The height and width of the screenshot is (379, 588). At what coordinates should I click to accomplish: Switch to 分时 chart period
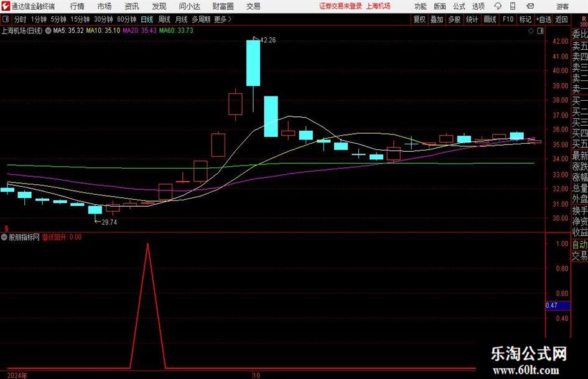(x=21, y=19)
